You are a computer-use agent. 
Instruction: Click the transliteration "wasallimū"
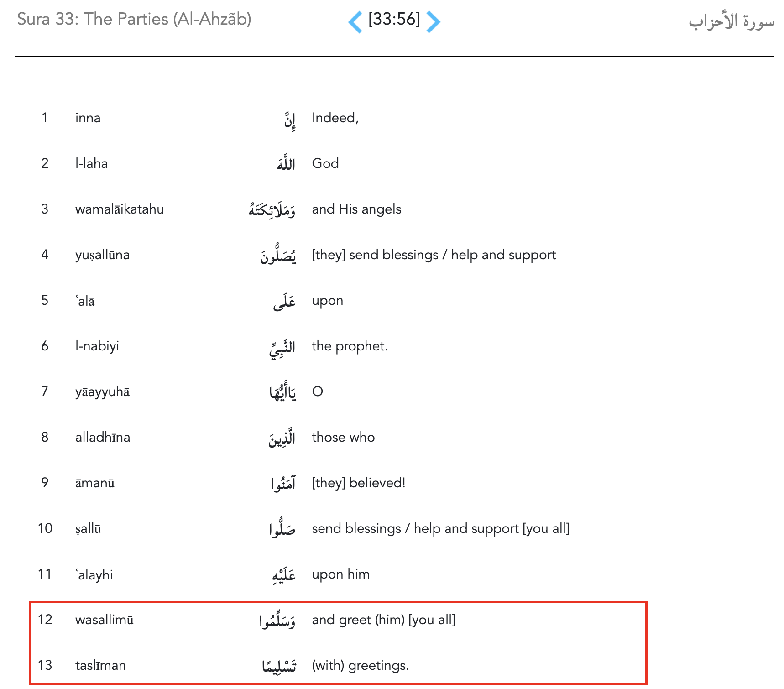click(105, 620)
